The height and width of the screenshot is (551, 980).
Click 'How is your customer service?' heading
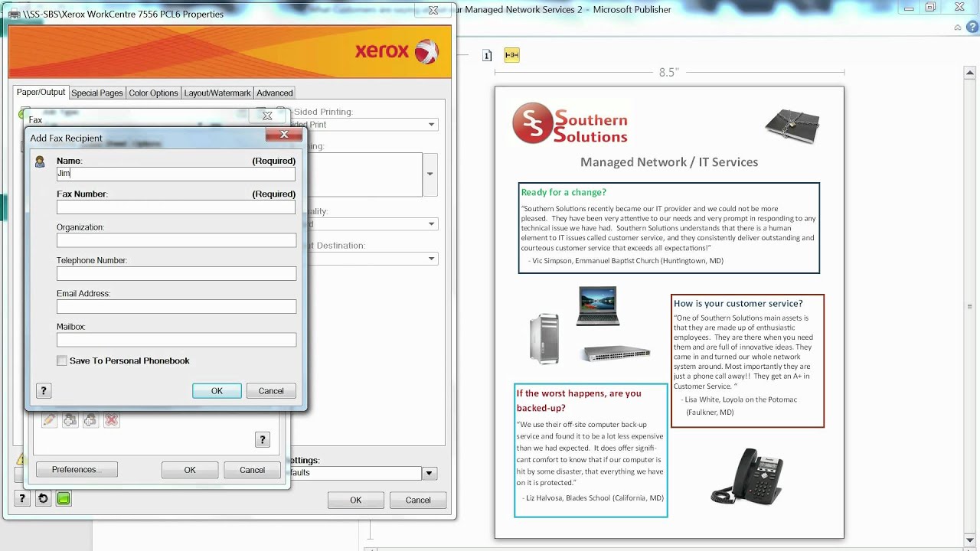click(x=738, y=304)
